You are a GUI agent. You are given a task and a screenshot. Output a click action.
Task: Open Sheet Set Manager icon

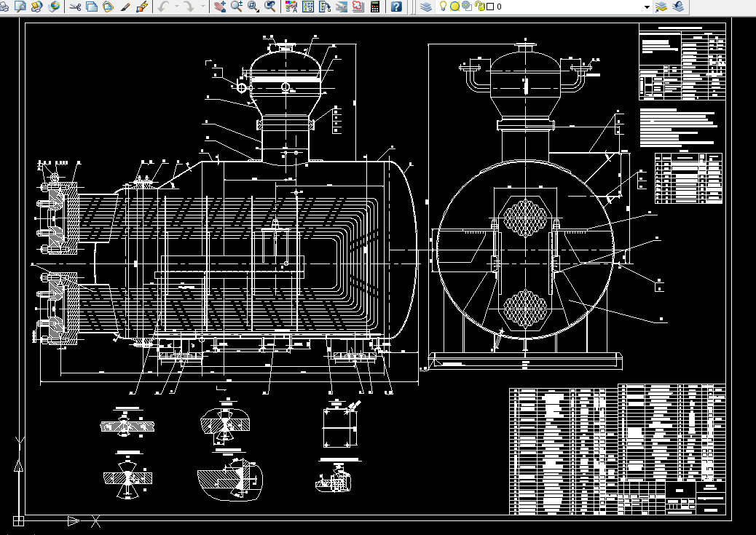coord(342,7)
